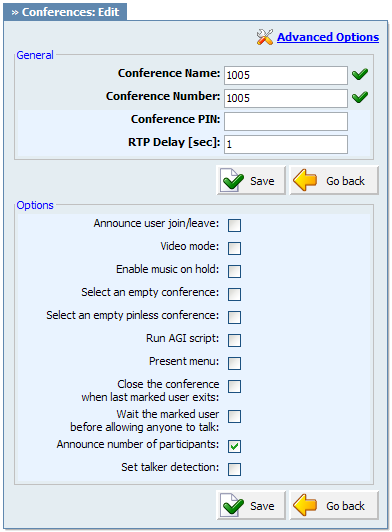Click into the RTP Delay field
This screenshot has width=392, height=532.
286,145
